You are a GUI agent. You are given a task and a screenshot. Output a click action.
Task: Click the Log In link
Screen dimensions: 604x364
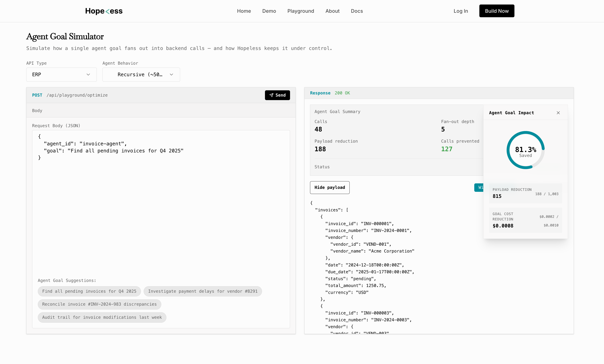tap(461, 11)
